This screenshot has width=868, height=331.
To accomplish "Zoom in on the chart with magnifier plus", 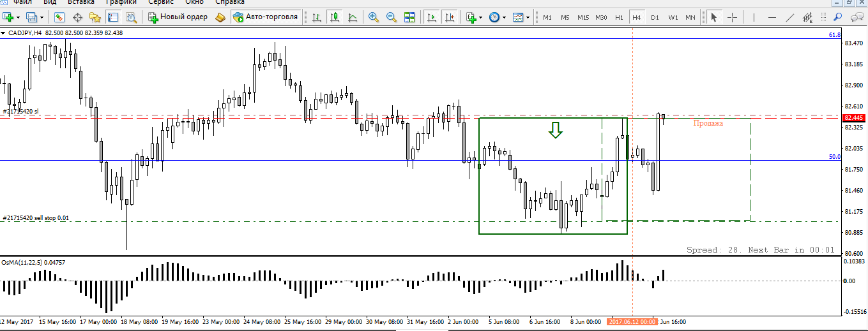I will [x=374, y=17].
